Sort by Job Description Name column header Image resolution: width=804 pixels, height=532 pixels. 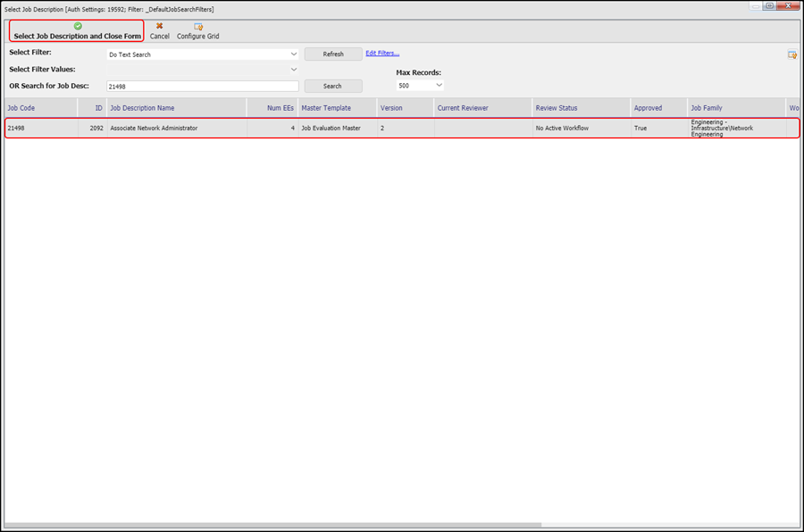coord(142,108)
